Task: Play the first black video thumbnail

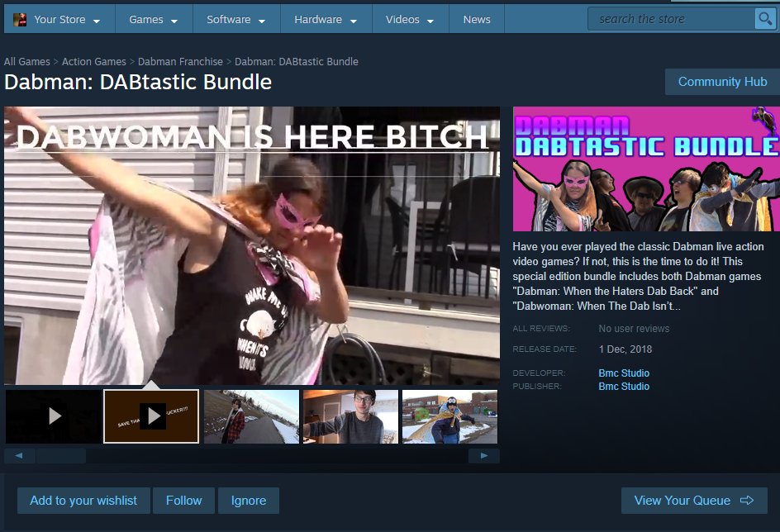Action: (x=54, y=416)
